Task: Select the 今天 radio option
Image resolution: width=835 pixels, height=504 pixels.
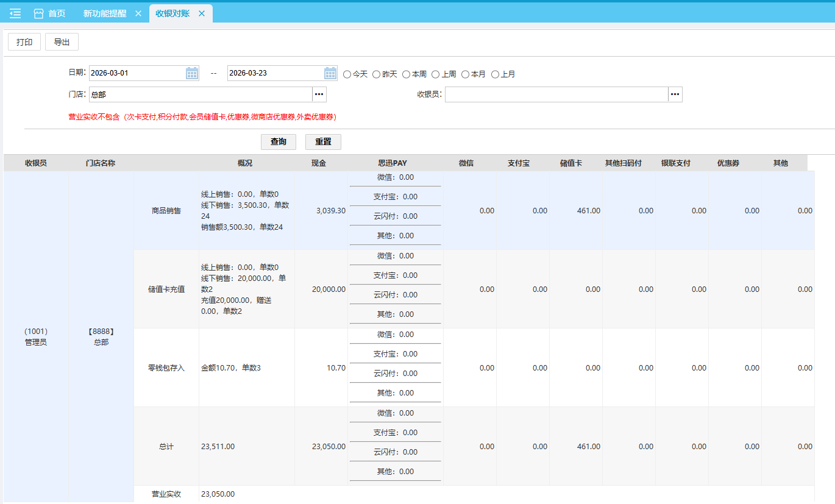Action: [x=347, y=74]
